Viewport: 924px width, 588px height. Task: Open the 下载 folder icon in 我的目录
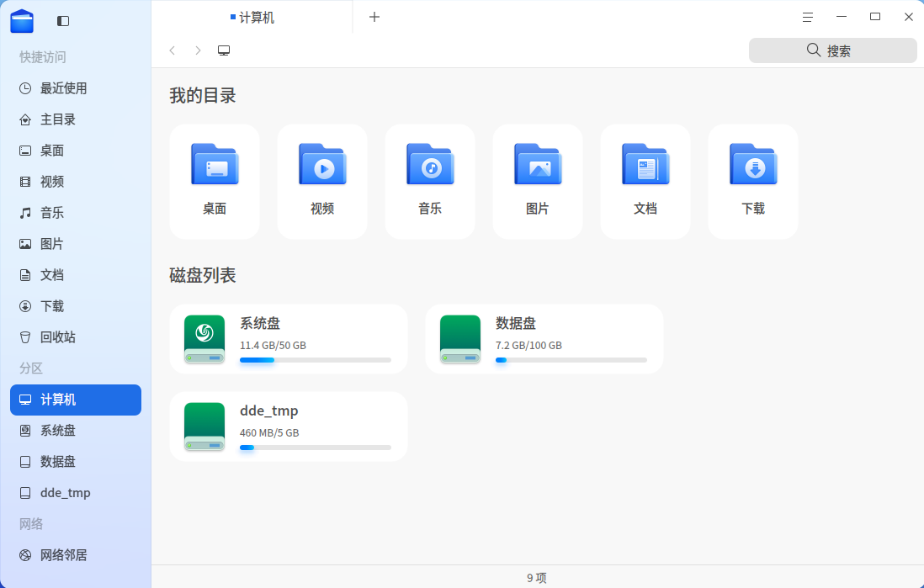(x=753, y=164)
